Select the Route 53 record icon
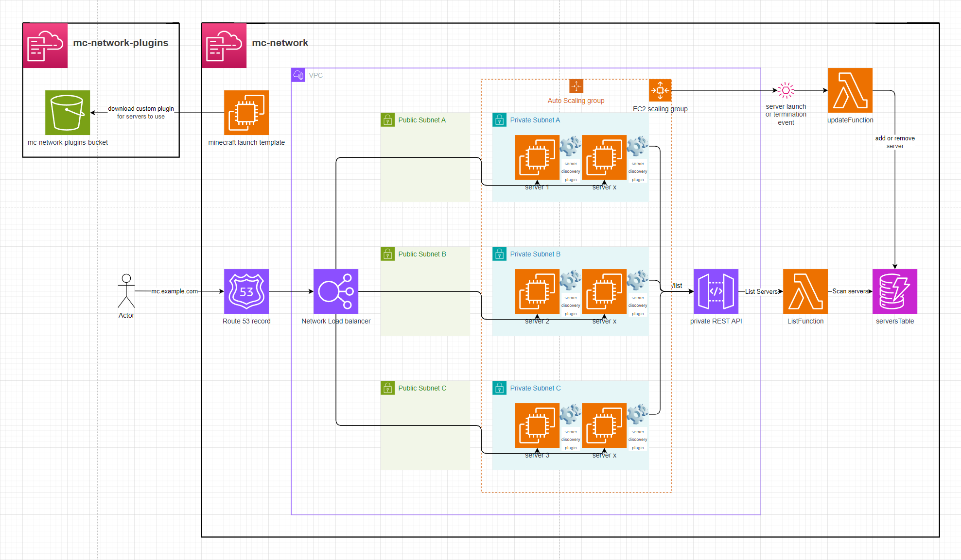 246,291
